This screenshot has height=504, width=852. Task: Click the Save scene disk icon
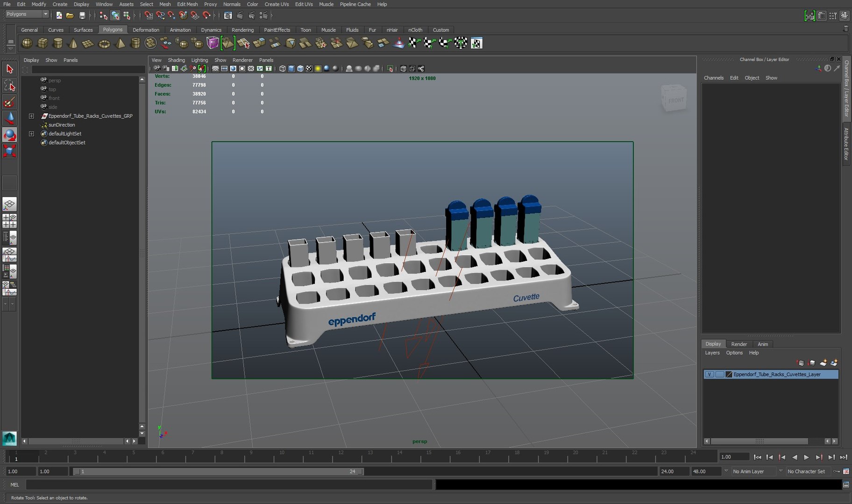click(x=82, y=15)
